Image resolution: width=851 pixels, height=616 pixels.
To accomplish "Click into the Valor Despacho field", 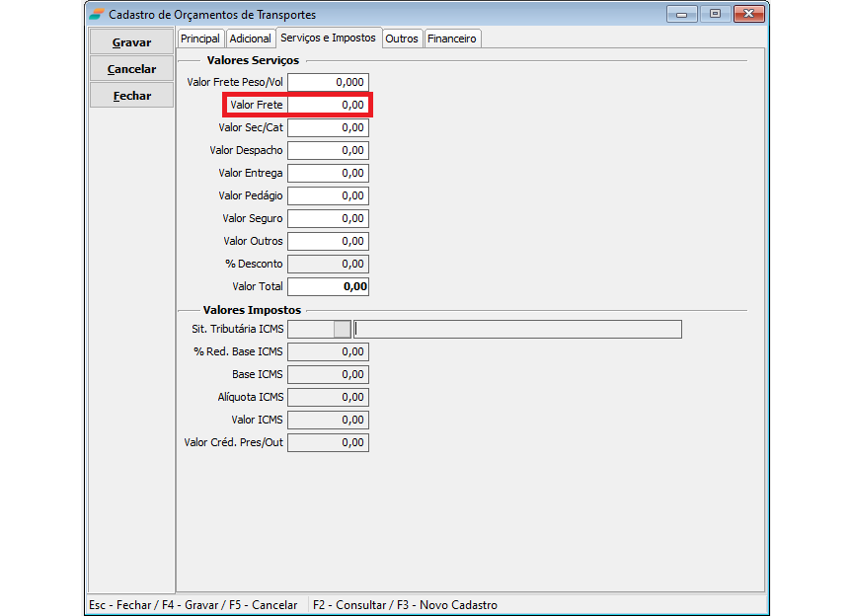I will (x=328, y=150).
